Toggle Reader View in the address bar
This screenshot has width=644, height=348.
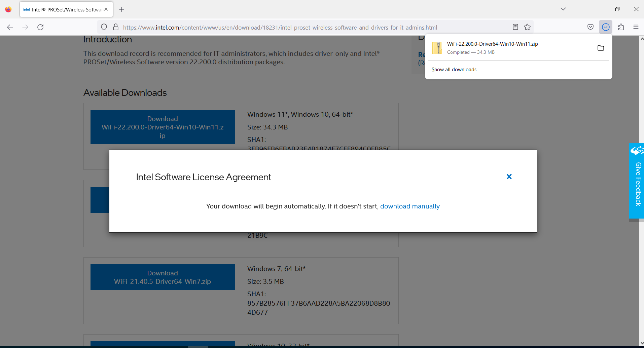(515, 27)
